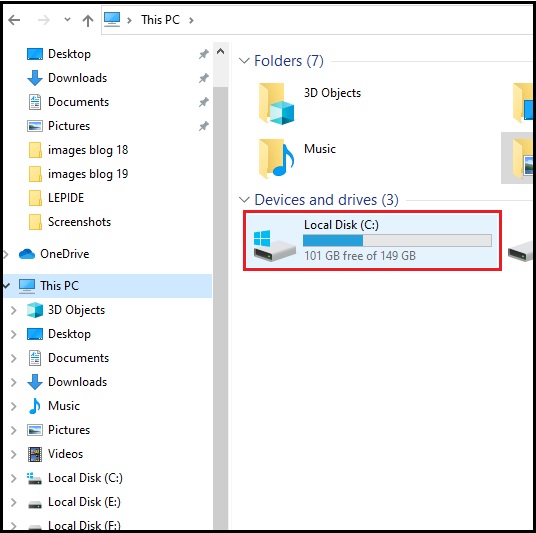This screenshot has width=536, height=533.
Task: Click the pin icon beside Desktop
Action: (204, 54)
